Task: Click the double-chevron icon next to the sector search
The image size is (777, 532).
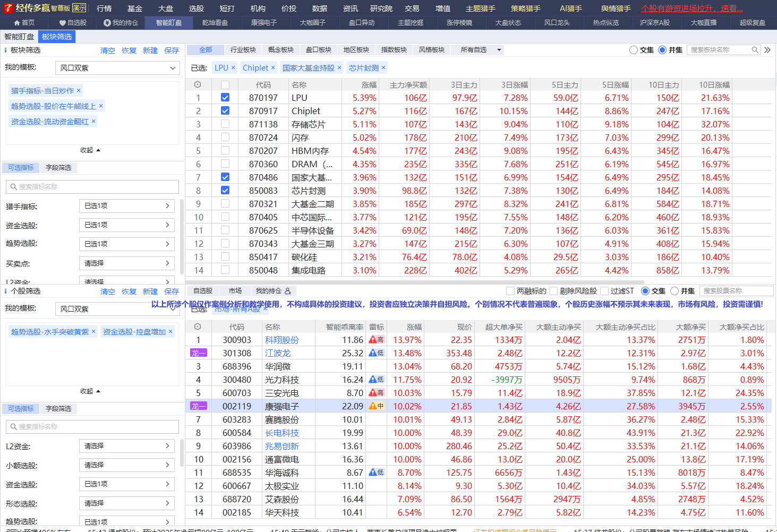Action: click(767, 50)
